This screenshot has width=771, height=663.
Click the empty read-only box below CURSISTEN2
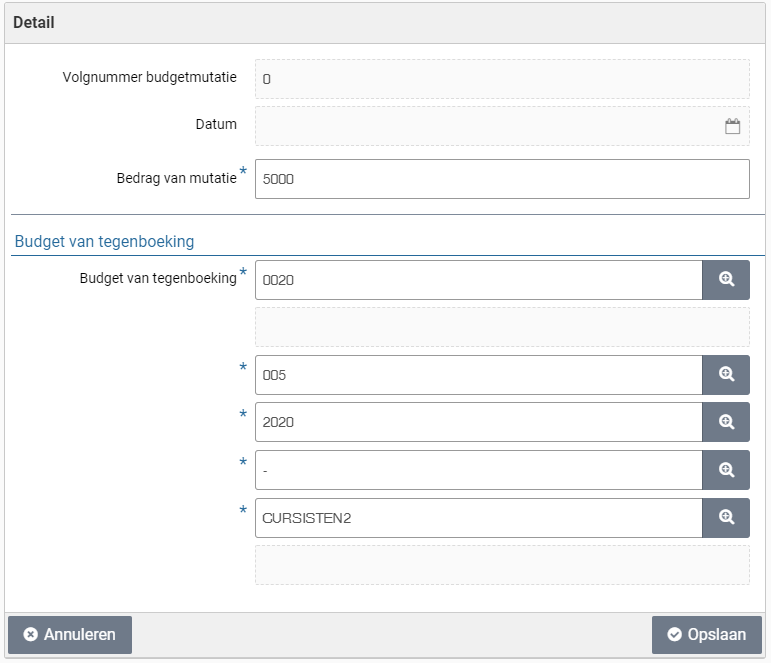pyautogui.click(x=501, y=565)
